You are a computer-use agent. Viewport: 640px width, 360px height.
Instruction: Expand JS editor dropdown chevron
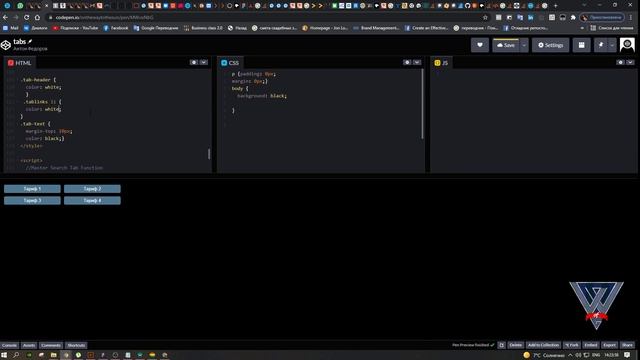(630, 62)
